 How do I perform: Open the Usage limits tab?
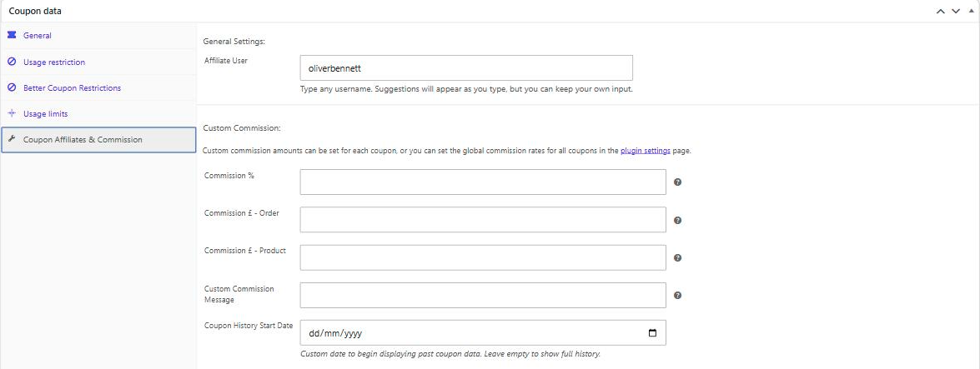coord(98,113)
